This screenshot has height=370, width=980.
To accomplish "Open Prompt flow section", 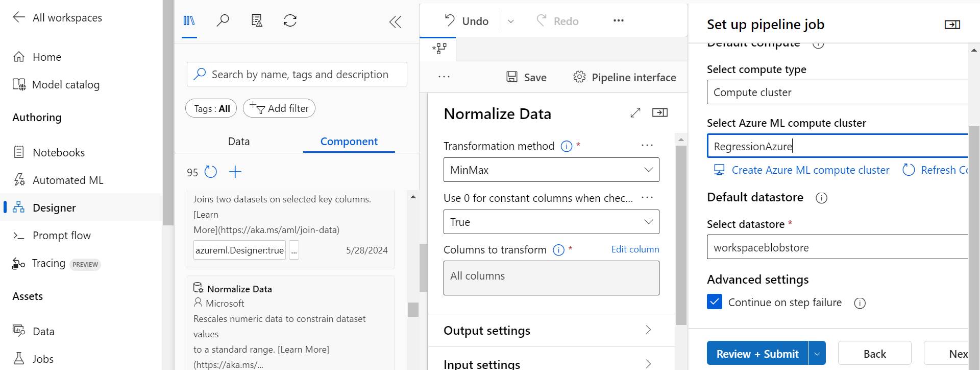I will tap(52, 235).
